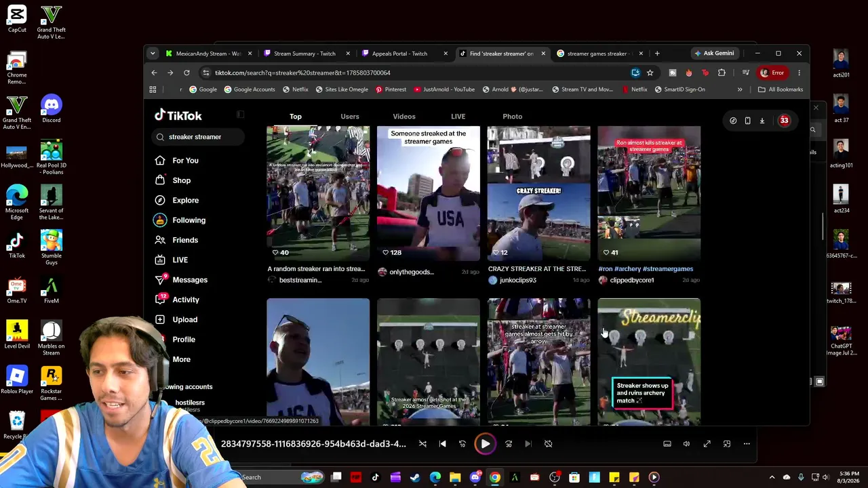Toggle the TikTok sidebar collapse button
Viewport: 868px width, 488px height.
[240, 115]
